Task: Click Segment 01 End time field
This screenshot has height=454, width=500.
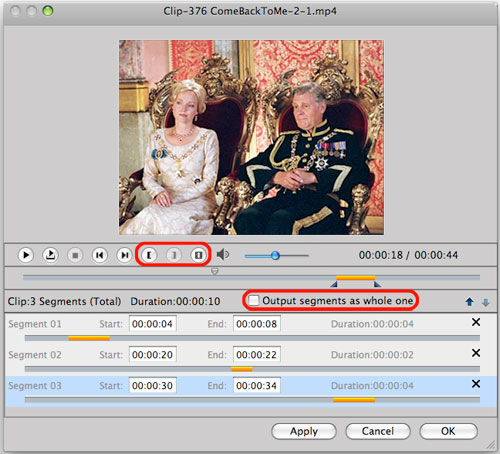Action: coord(257,324)
